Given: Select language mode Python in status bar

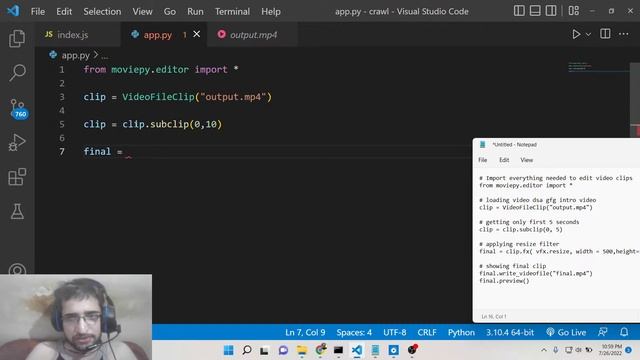Looking at the screenshot, I should [x=461, y=332].
